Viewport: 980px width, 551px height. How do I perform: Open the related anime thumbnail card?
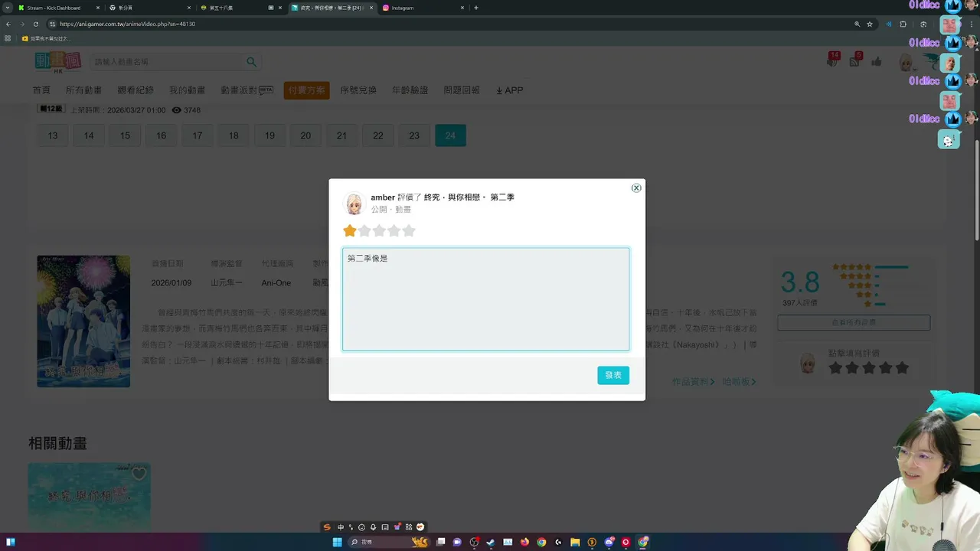(90, 496)
